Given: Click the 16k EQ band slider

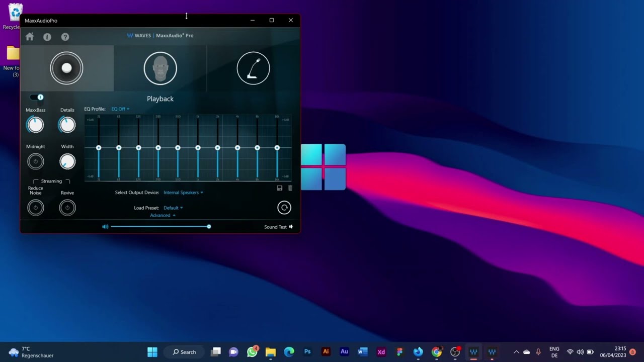Looking at the screenshot, I should 277,148.
